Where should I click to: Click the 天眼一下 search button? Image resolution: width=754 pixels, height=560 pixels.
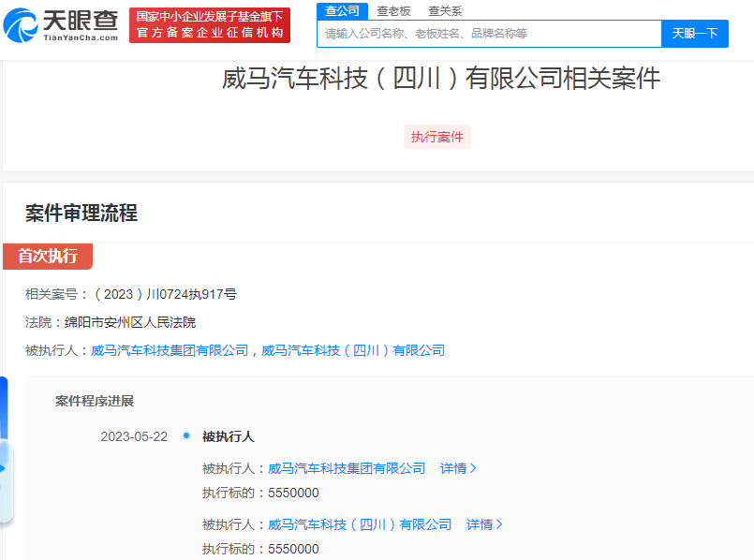coord(695,34)
